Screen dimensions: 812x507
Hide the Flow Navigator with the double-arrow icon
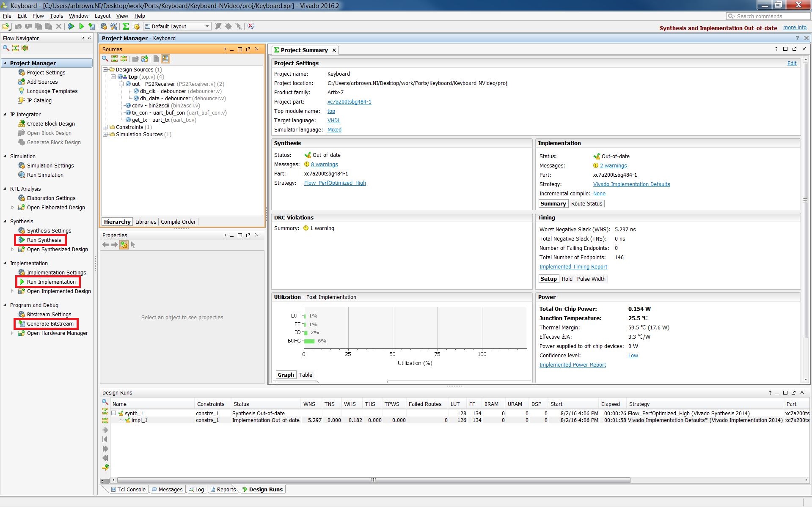89,38
